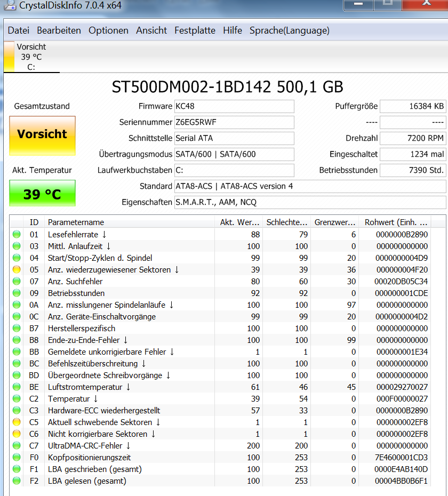Click the green status icon for LBA gelesen
The image size is (448, 496).
(x=17, y=481)
